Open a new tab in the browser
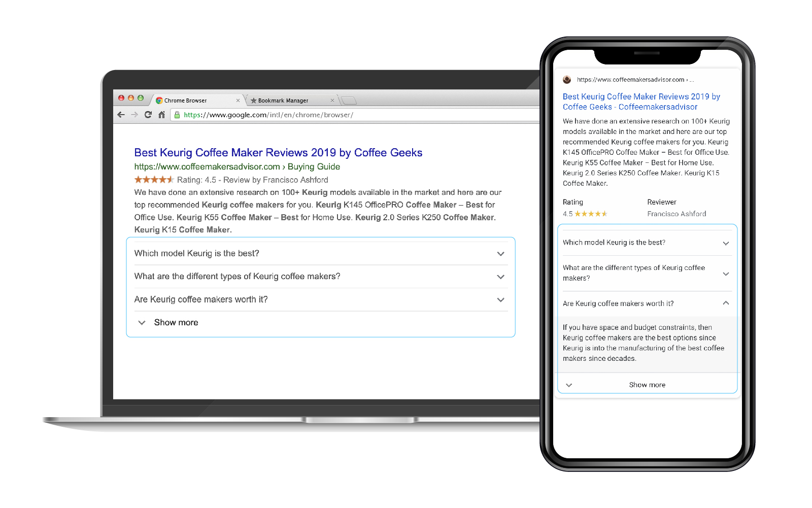 coord(349,100)
